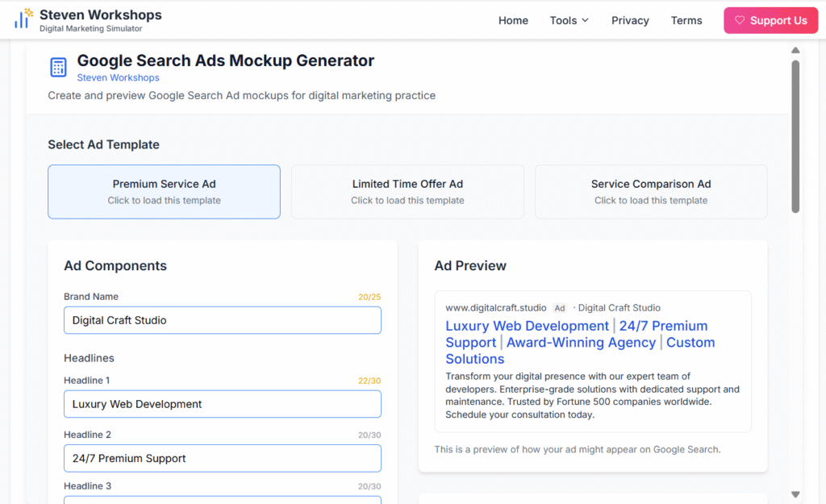Click the calculator icon beside the generator title
This screenshot has width=826, height=504.
click(x=58, y=68)
